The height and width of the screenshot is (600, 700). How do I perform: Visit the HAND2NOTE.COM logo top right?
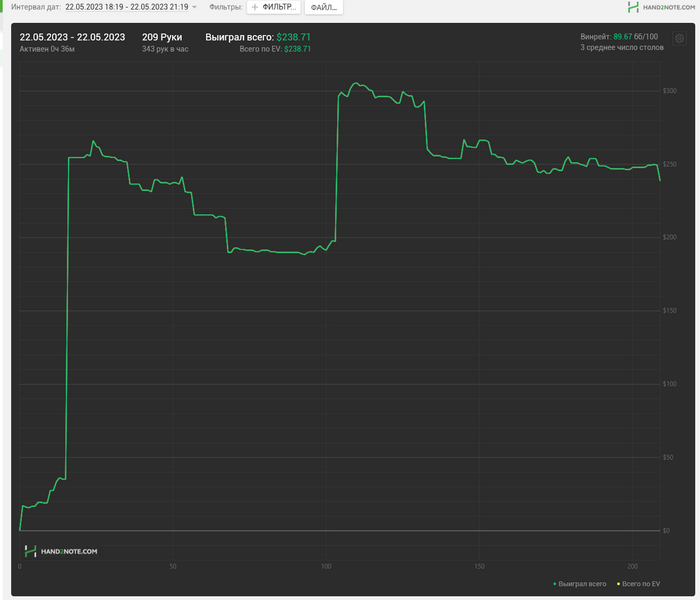click(661, 7)
